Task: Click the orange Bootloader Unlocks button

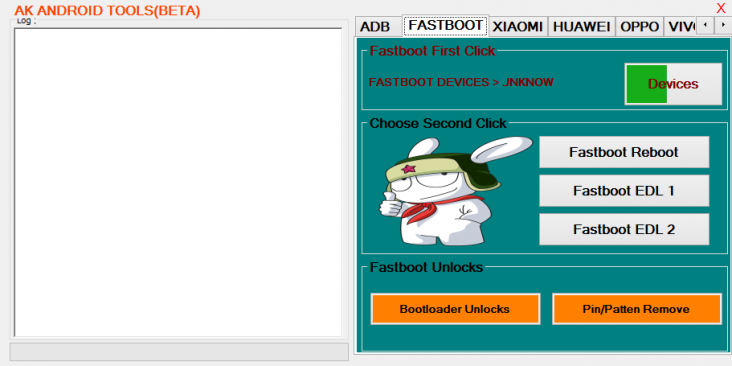Action: [455, 309]
